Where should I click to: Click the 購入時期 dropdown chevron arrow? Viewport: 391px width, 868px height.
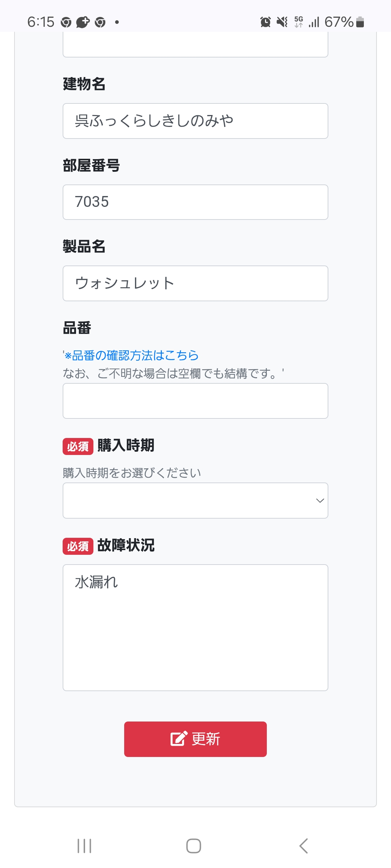coord(320,501)
